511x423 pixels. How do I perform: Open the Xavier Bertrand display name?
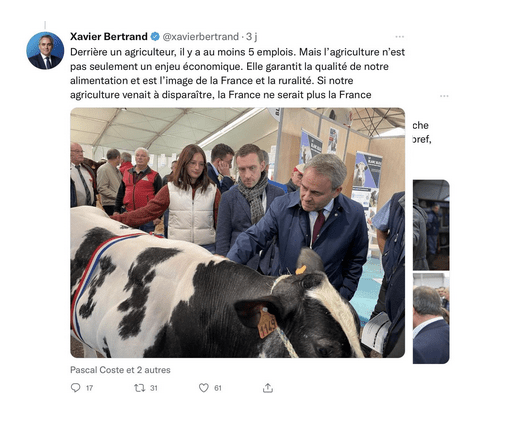coord(109,36)
